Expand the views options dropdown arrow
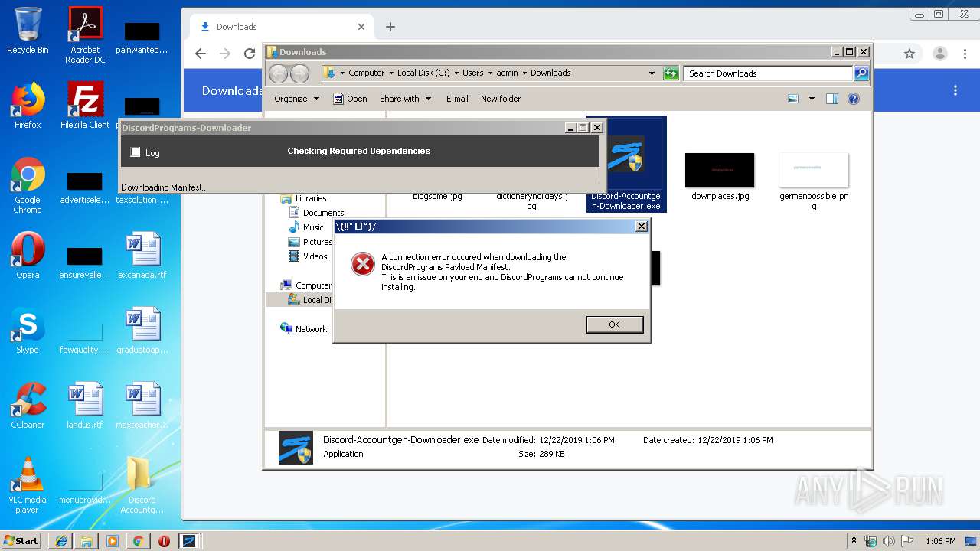The image size is (980, 551). pos(812,99)
